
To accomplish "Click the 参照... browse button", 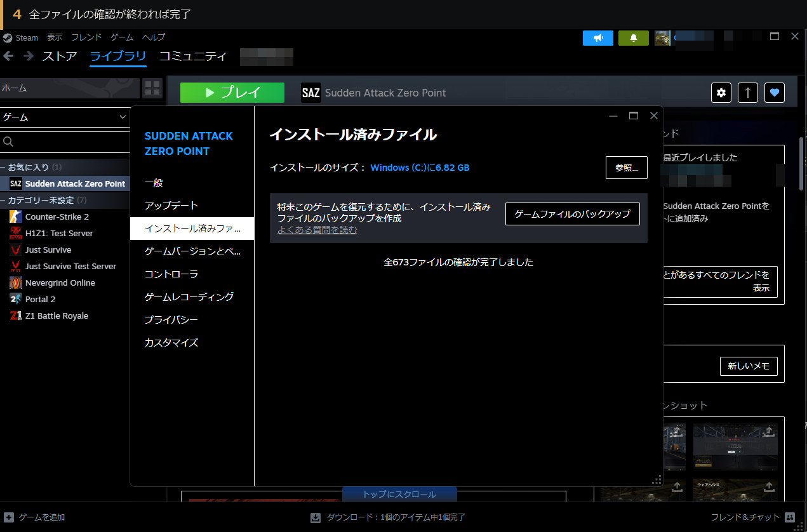I will point(627,168).
